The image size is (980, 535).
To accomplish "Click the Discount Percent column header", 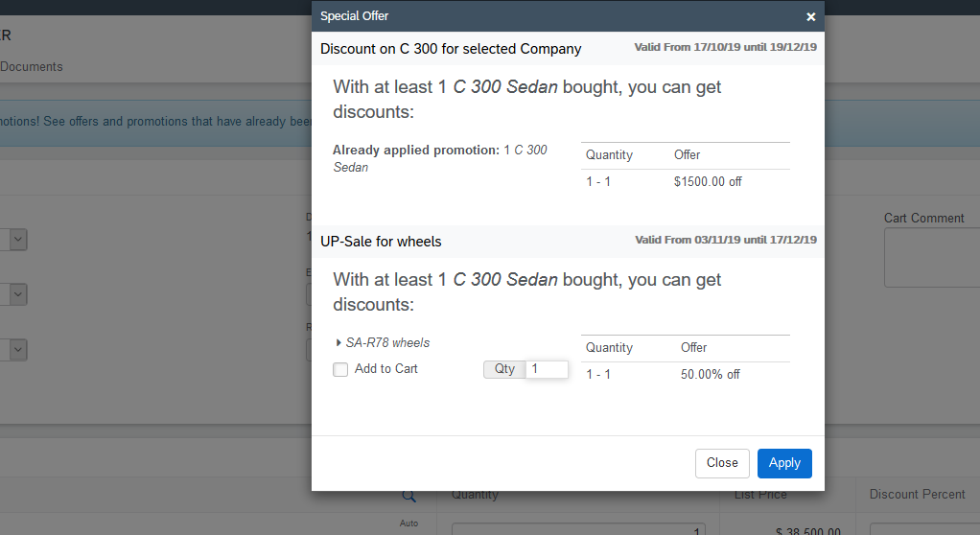I will (917, 495).
